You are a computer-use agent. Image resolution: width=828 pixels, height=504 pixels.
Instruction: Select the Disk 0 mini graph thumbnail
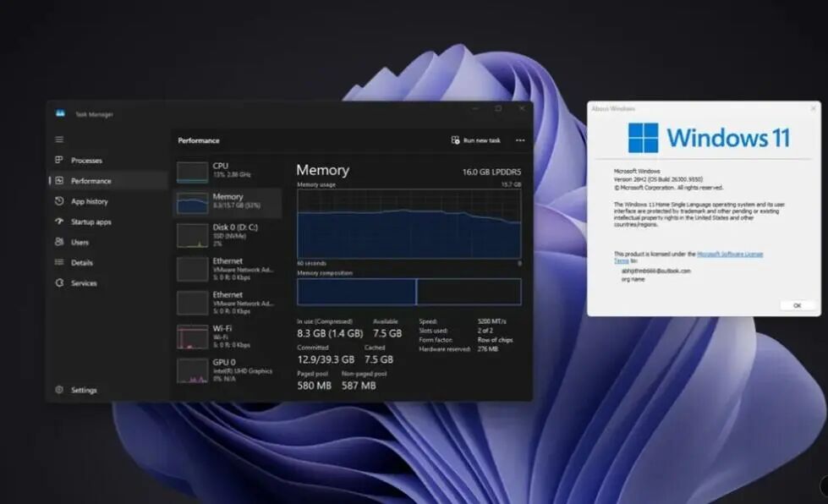point(192,236)
